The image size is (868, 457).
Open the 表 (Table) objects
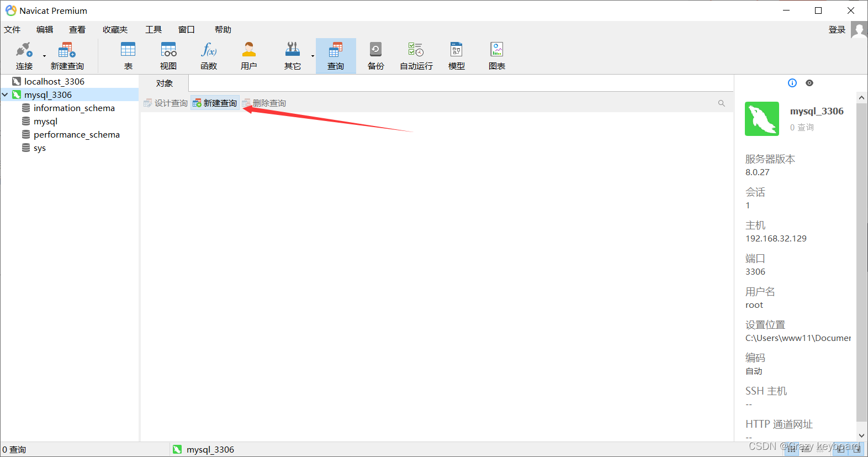tap(128, 56)
